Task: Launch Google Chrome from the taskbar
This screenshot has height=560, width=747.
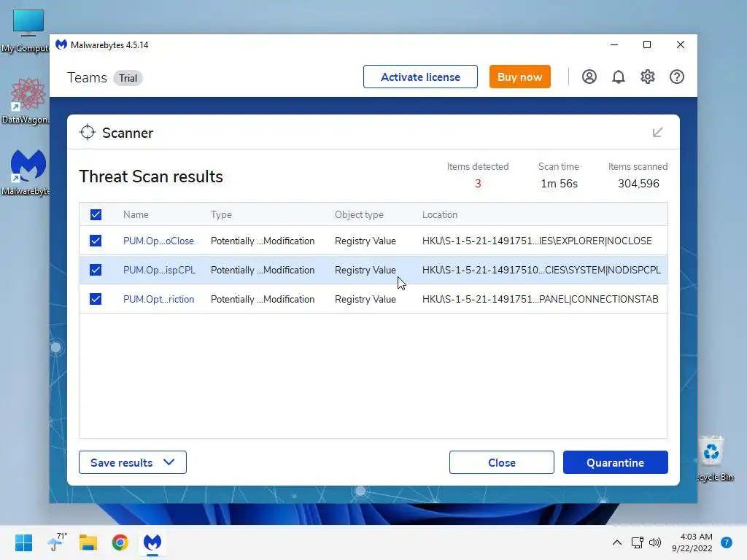Action: 120,542
